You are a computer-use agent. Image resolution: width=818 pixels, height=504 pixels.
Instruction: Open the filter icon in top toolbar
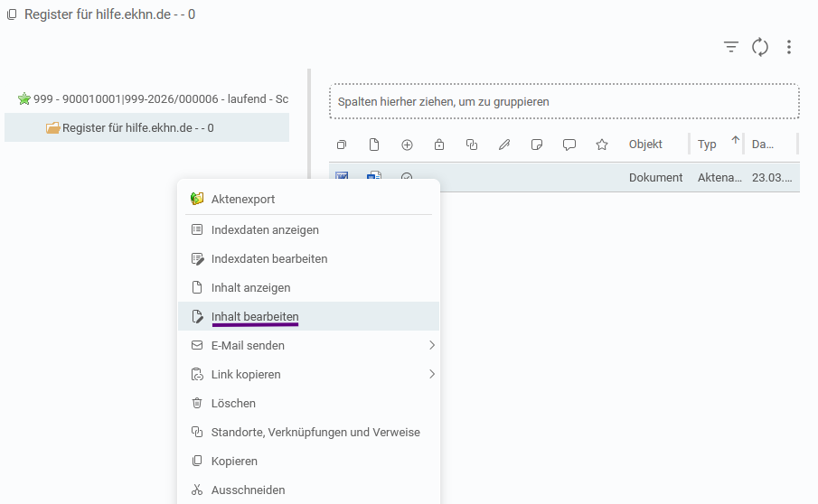click(731, 47)
